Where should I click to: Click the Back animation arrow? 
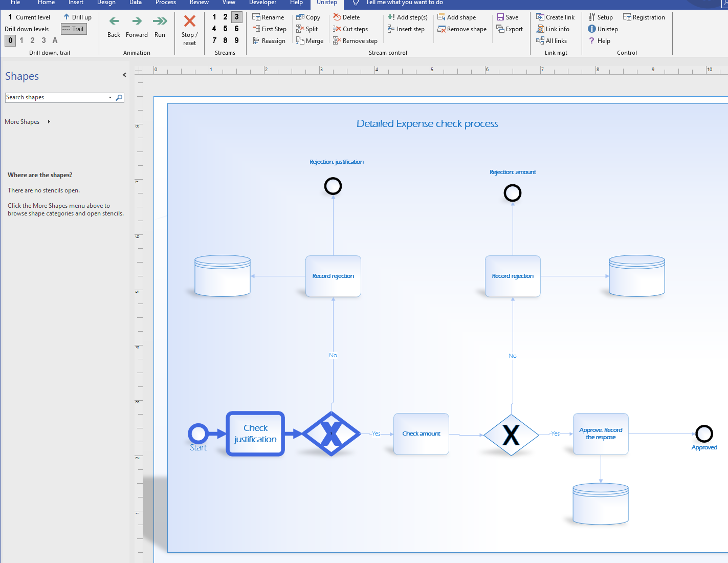pos(114,21)
